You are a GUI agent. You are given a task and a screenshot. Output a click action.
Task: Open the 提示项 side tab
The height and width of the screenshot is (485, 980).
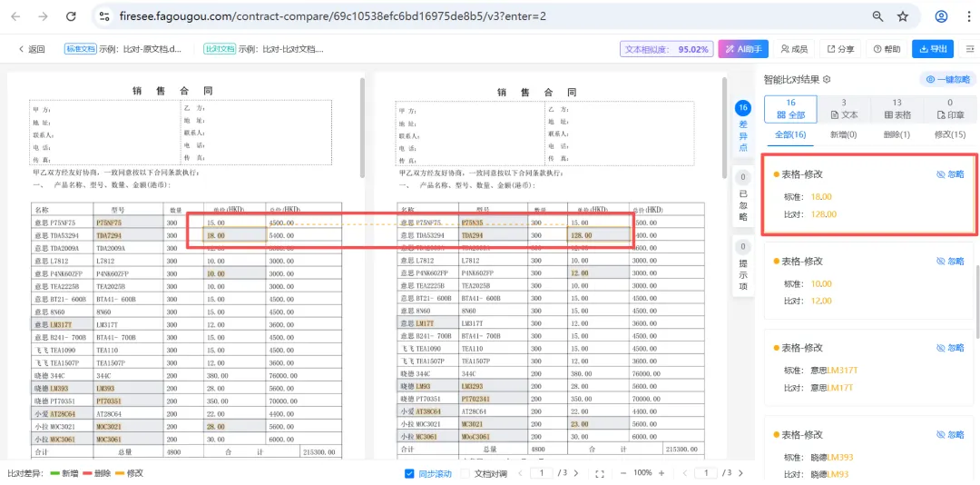(x=743, y=268)
